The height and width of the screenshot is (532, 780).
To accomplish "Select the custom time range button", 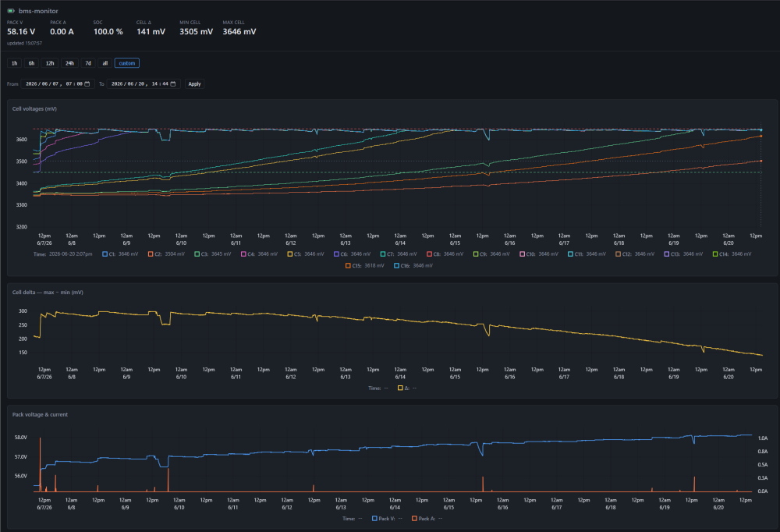I will tap(127, 63).
